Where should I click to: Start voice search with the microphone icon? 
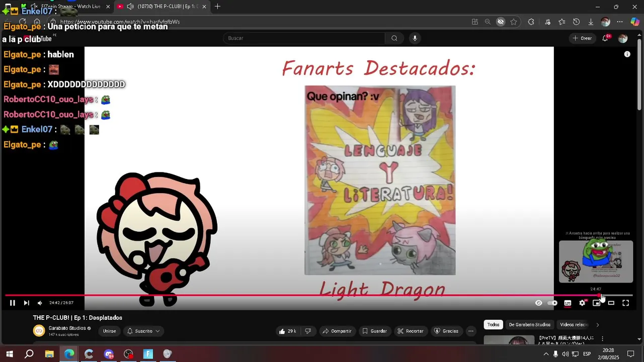(x=415, y=38)
